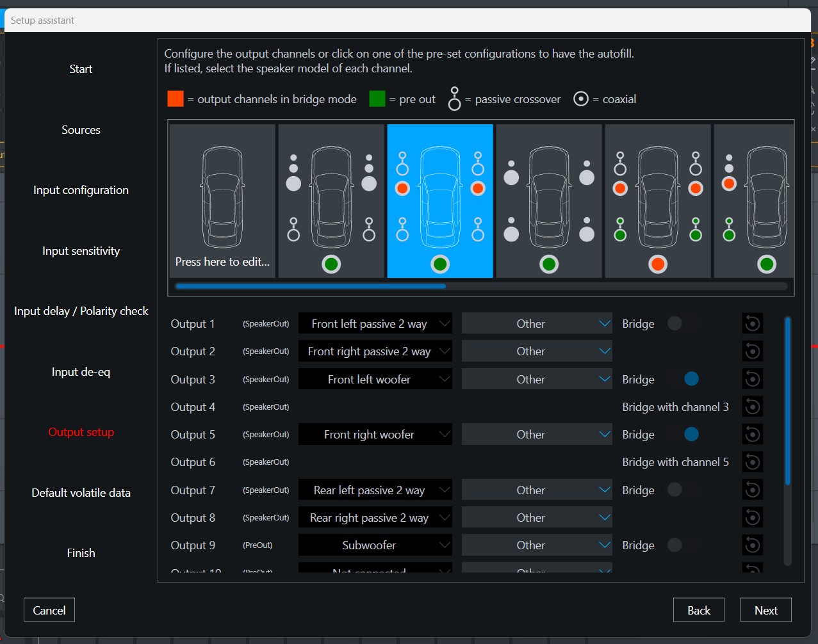Open the Input sensitivity step
This screenshot has width=818, height=644.
pyautogui.click(x=81, y=251)
